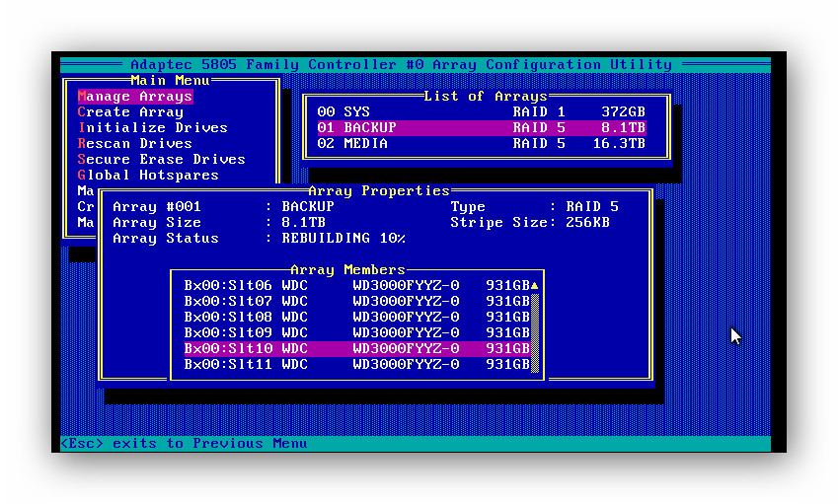Select Manage Arrays in Main Menu
Image resolution: width=838 pixels, height=504 pixels.
click(134, 97)
